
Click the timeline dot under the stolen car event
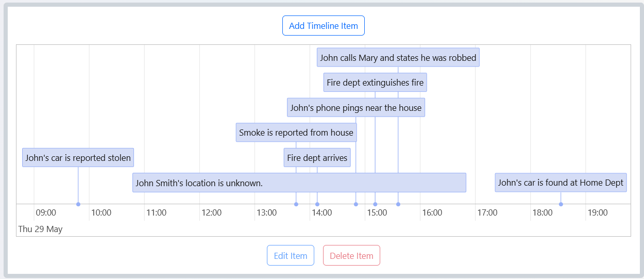pos(78,204)
